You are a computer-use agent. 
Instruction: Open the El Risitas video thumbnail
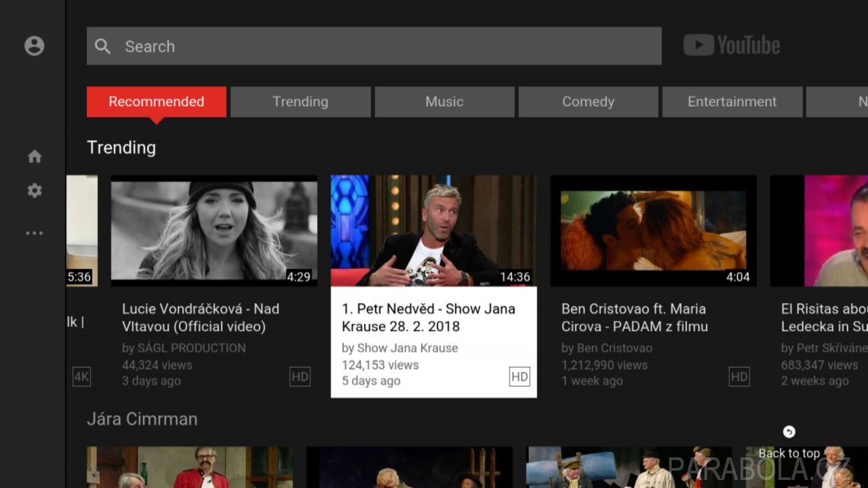pos(819,231)
